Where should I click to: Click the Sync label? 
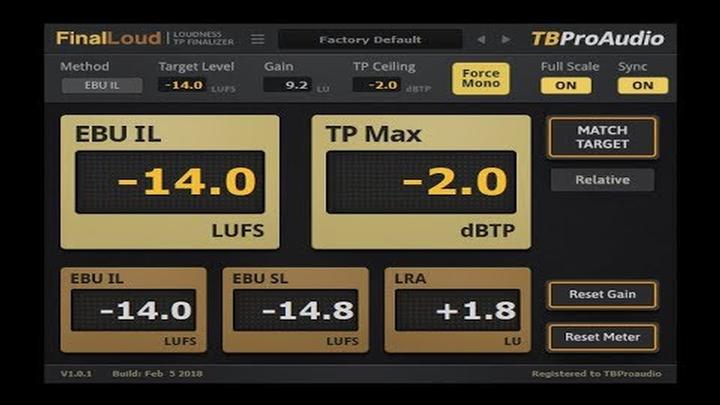pos(632,67)
